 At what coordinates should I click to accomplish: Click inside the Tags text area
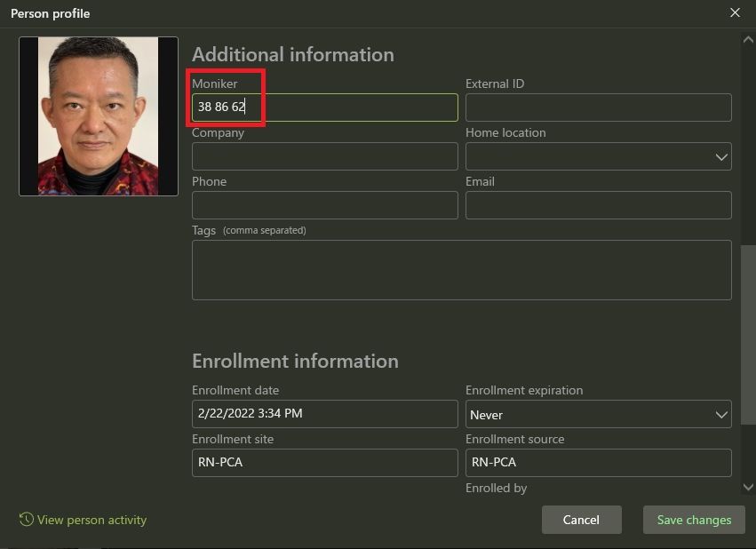461,270
